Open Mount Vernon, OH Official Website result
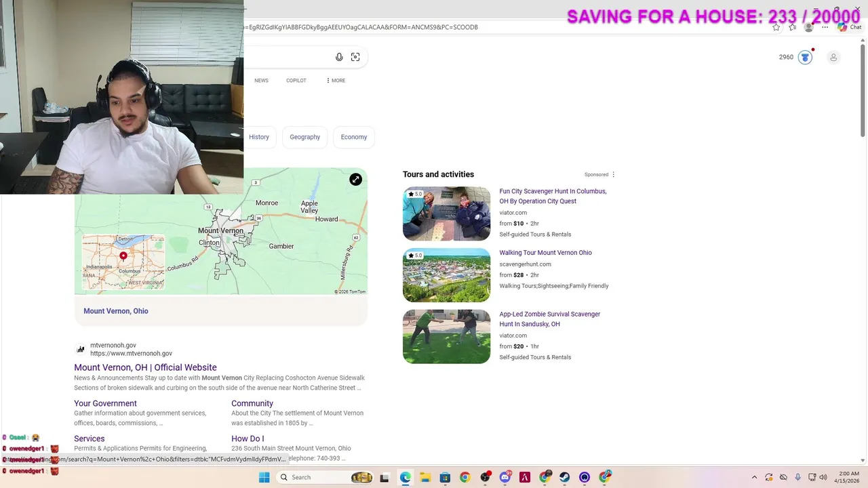 click(145, 367)
